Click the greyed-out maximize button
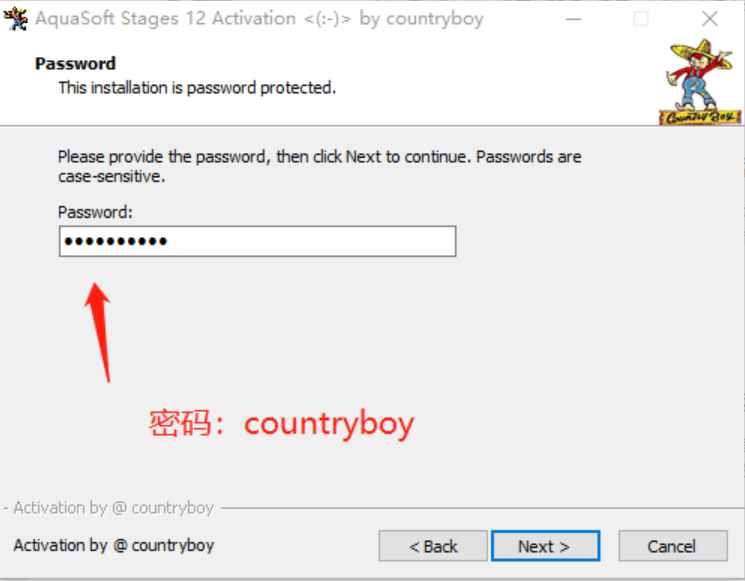 [x=640, y=19]
